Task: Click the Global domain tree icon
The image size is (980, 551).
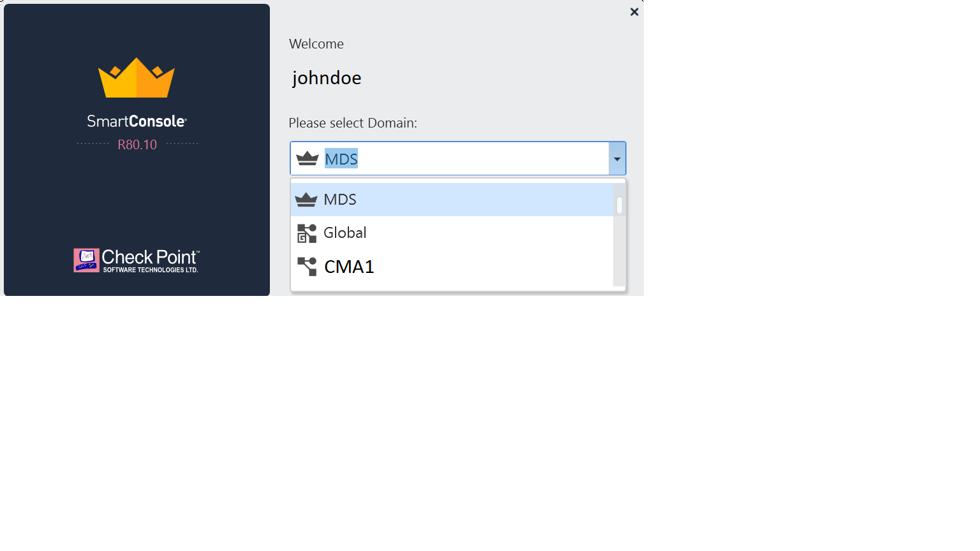Action: click(307, 233)
